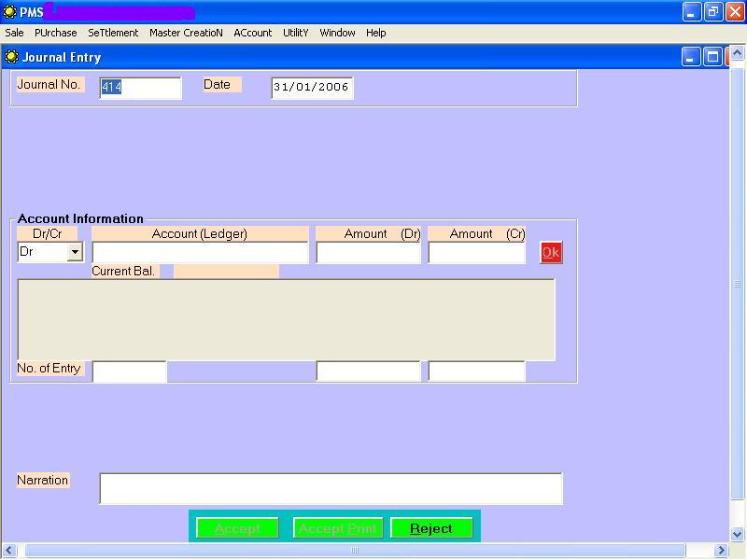Viewport: 747px width, 560px height.
Task: Open the SeTtlement menu
Action: [x=113, y=33]
